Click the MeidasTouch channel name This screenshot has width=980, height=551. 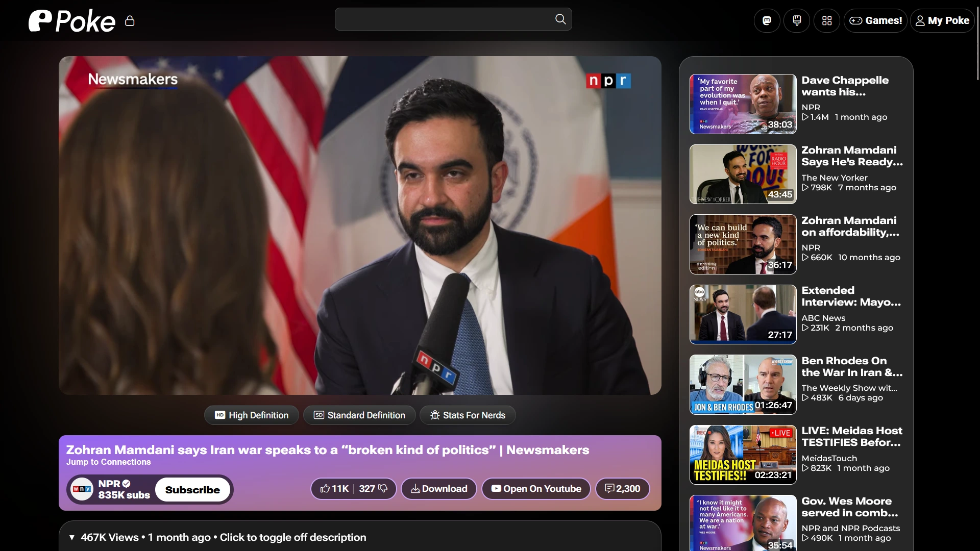click(829, 458)
